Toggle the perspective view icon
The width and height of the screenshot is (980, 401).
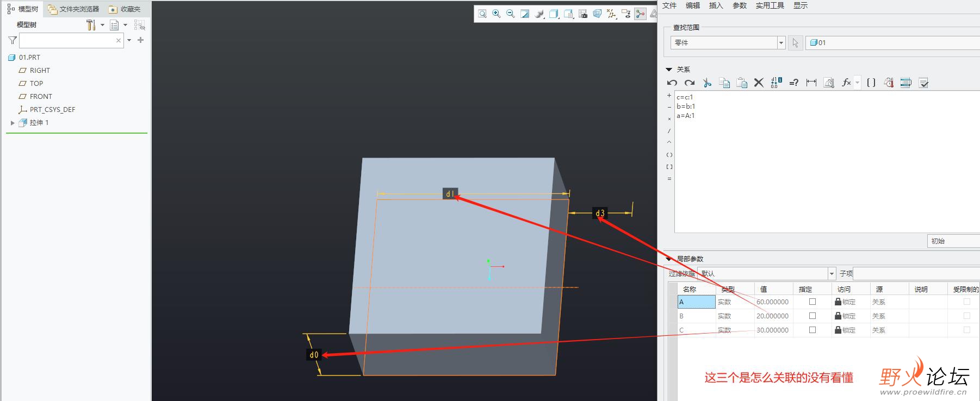(x=597, y=14)
